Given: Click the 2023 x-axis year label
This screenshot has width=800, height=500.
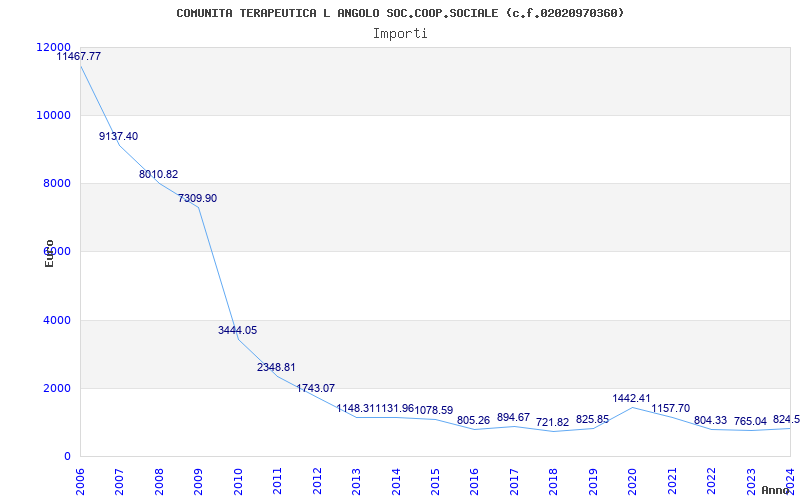Looking at the screenshot, I should [751, 481].
